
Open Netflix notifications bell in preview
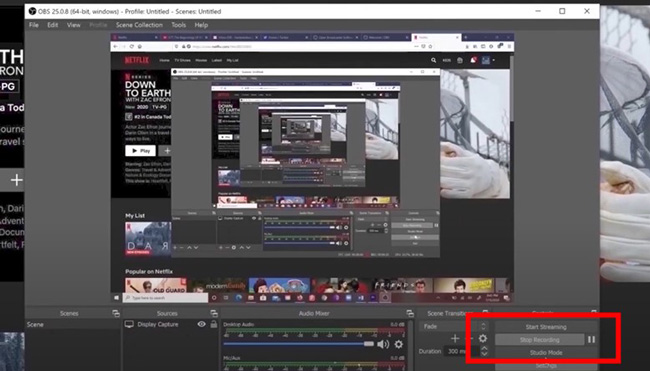coord(473,60)
